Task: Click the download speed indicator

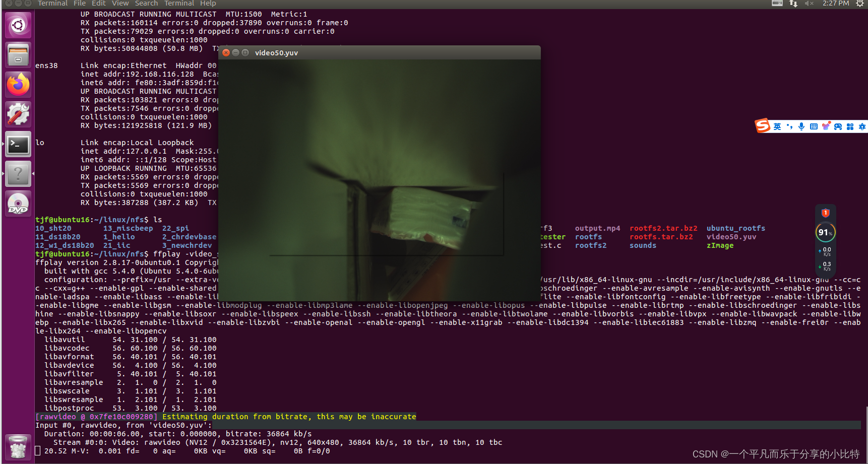Action: tap(825, 266)
